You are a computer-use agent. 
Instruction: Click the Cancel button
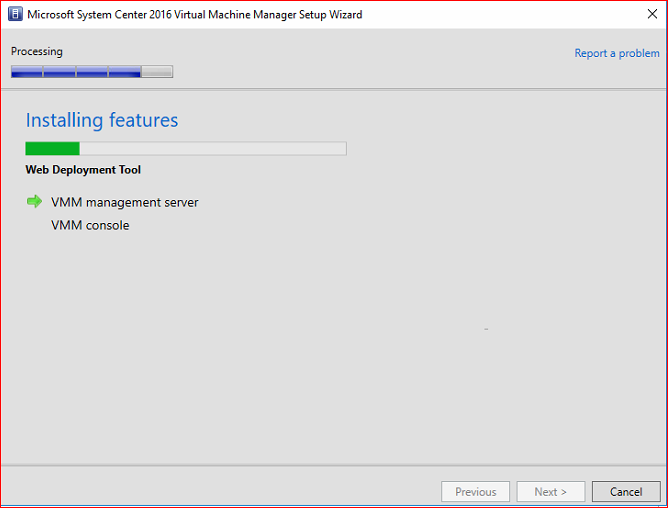click(x=626, y=491)
